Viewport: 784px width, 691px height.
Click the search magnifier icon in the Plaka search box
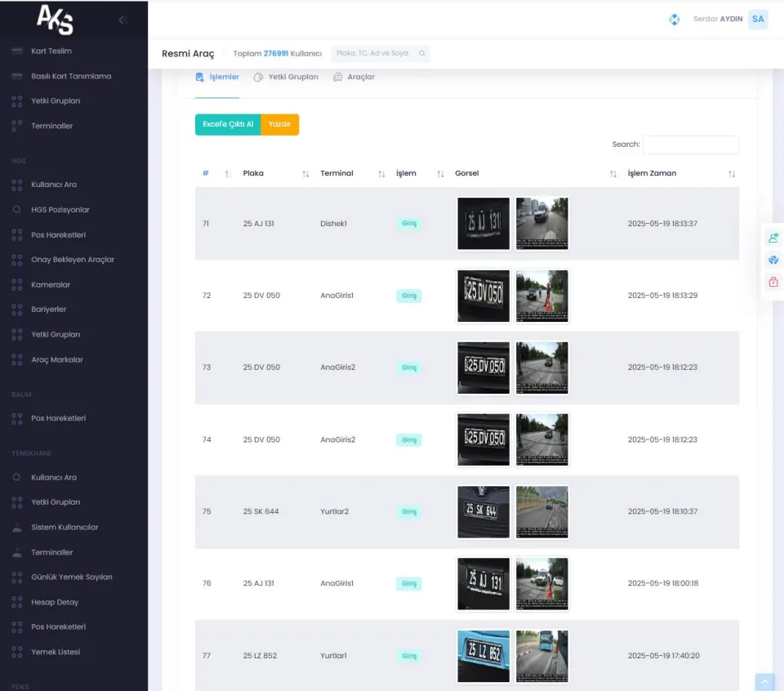pyautogui.click(x=422, y=54)
